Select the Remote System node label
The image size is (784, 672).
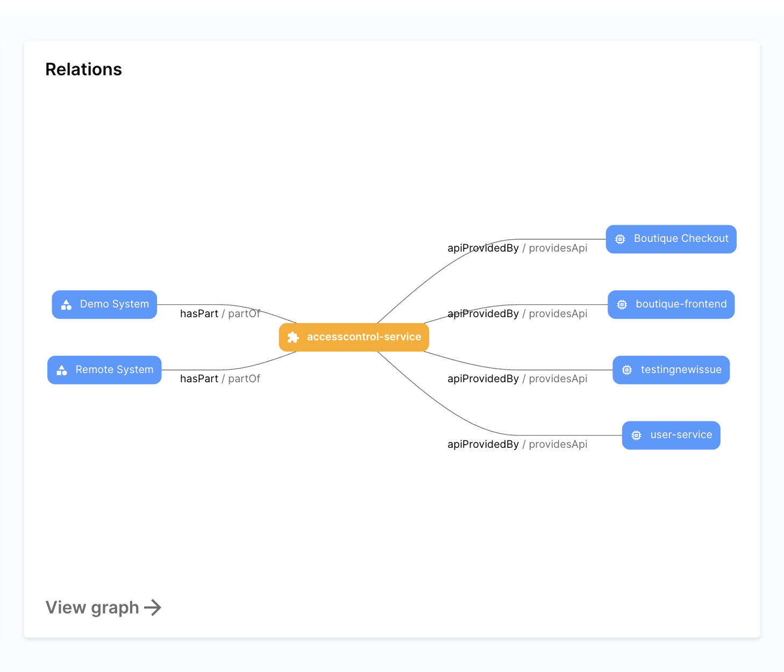114,370
